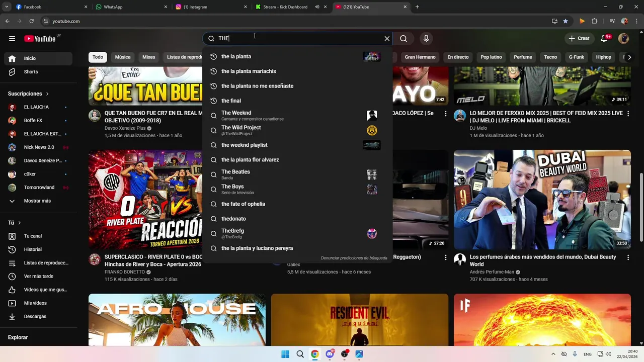This screenshot has height=362, width=644.
Task: Open Windows Start menu
Action: [285, 354]
